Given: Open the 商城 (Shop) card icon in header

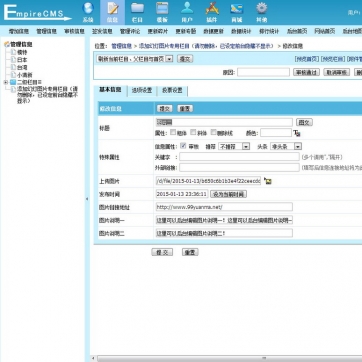Looking at the screenshot, I should 236,8.
